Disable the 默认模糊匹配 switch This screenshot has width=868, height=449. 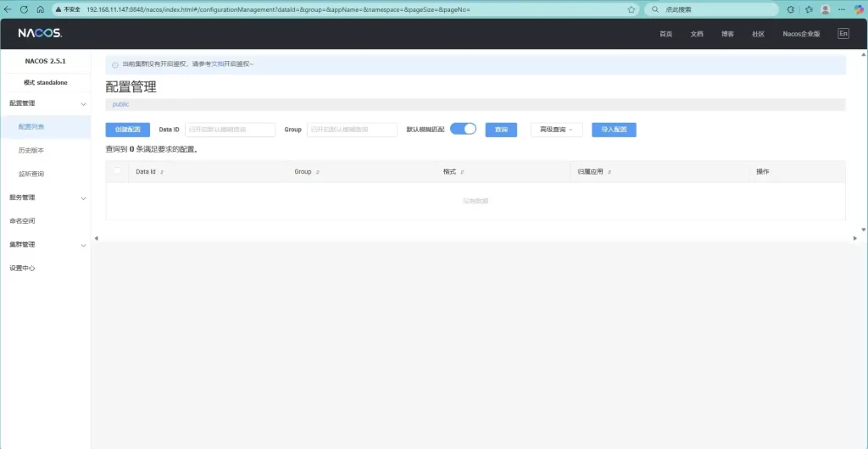pyautogui.click(x=463, y=129)
